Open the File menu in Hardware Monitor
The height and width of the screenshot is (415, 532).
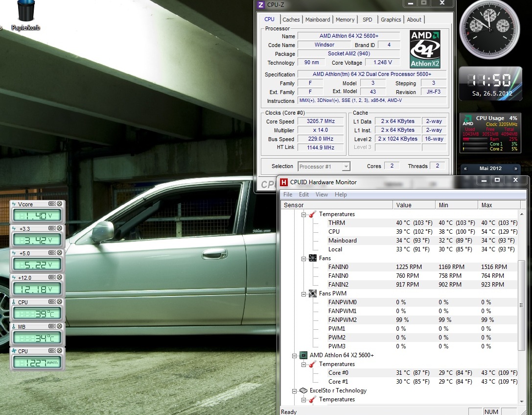click(x=288, y=195)
